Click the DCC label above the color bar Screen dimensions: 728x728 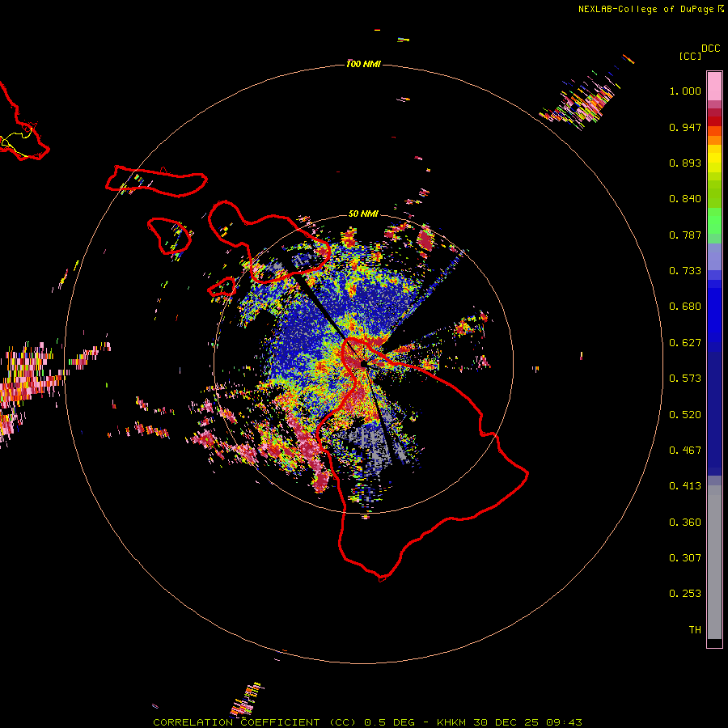(x=710, y=49)
